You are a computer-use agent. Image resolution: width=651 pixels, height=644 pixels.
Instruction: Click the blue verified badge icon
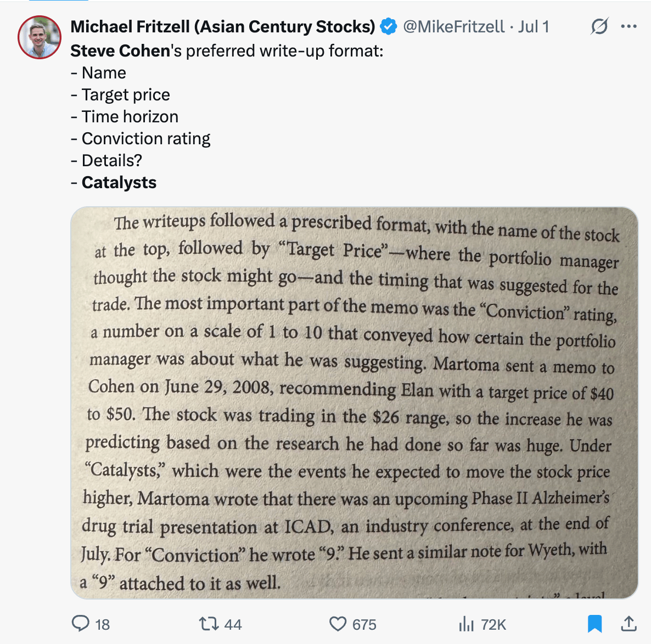click(x=389, y=26)
